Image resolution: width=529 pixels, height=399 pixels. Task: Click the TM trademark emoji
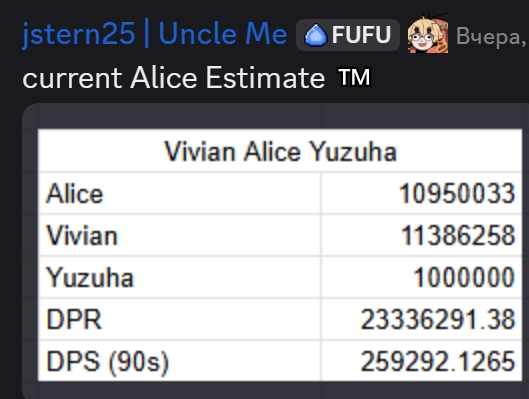(354, 78)
